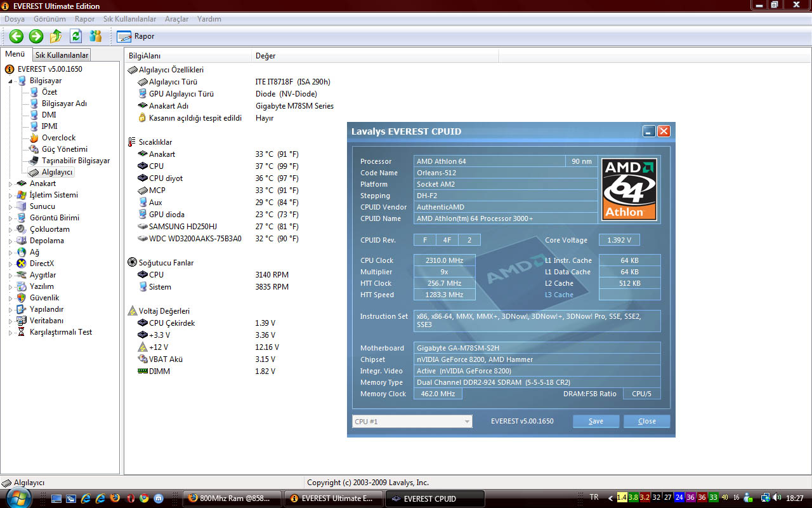Screen dimensions: 812x508
Task: Click the Up level arrow toolbar icon
Action: (x=56, y=36)
